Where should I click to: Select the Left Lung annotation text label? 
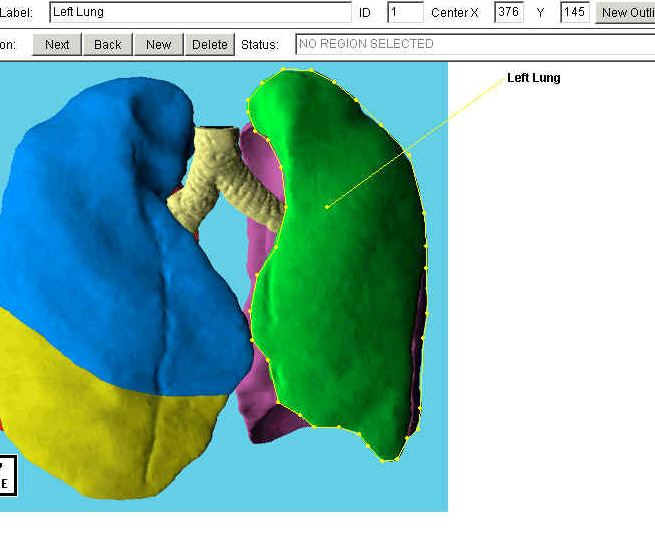[x=533, y=78]
